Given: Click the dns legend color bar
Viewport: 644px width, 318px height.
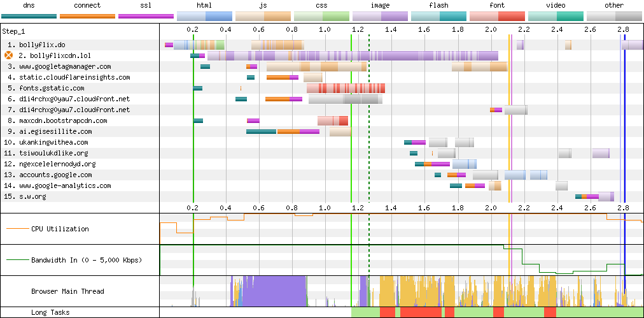Looking at the screenshot, I should [29, 16].
